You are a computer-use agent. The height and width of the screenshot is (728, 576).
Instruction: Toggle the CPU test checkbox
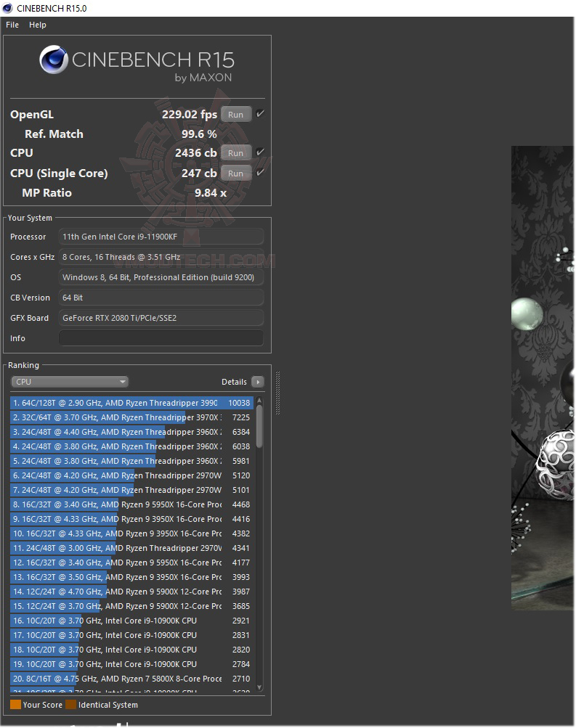coord(260,152)
